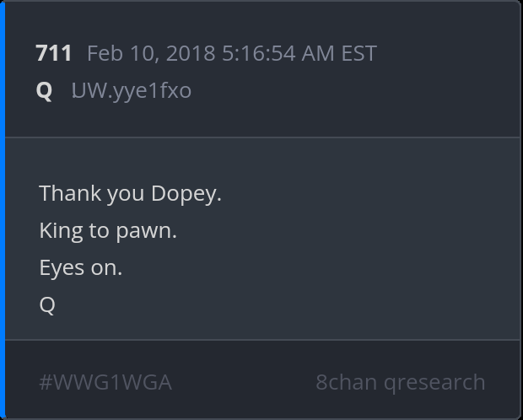Click post number 711
The width and height of the screenshot is (523, 420).
pos(54,53)
